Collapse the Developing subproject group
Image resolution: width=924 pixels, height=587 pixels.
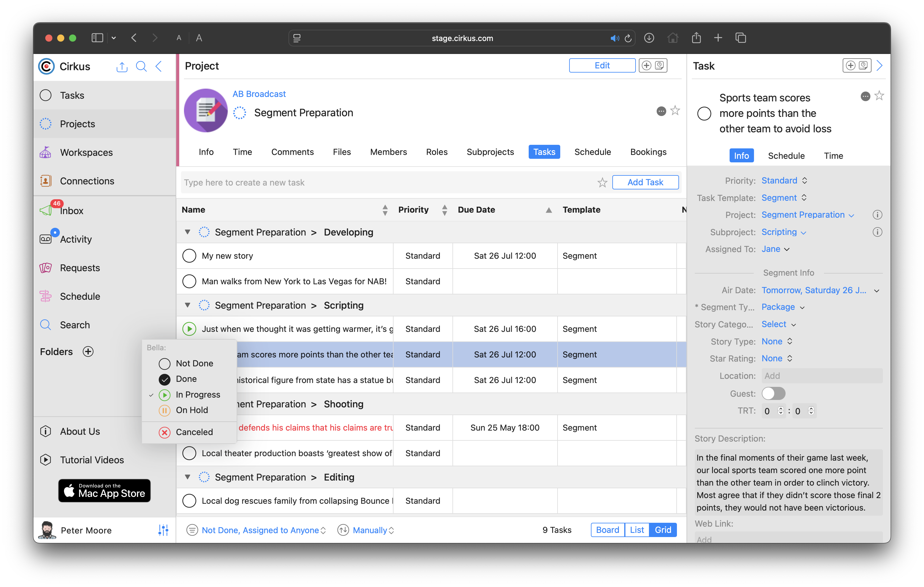point(187,232)
